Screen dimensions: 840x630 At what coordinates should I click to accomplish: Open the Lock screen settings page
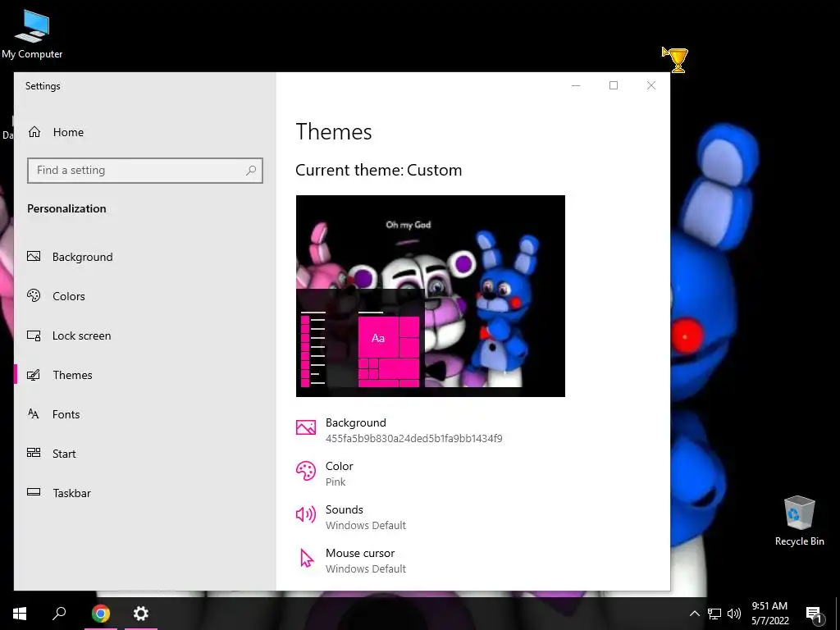click(144, 336)
